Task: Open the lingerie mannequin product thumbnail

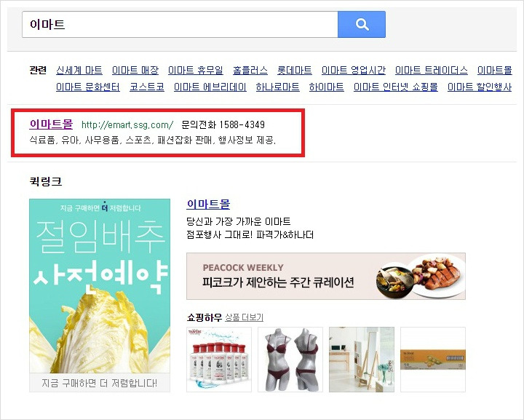Action: [x=290, y=360]
